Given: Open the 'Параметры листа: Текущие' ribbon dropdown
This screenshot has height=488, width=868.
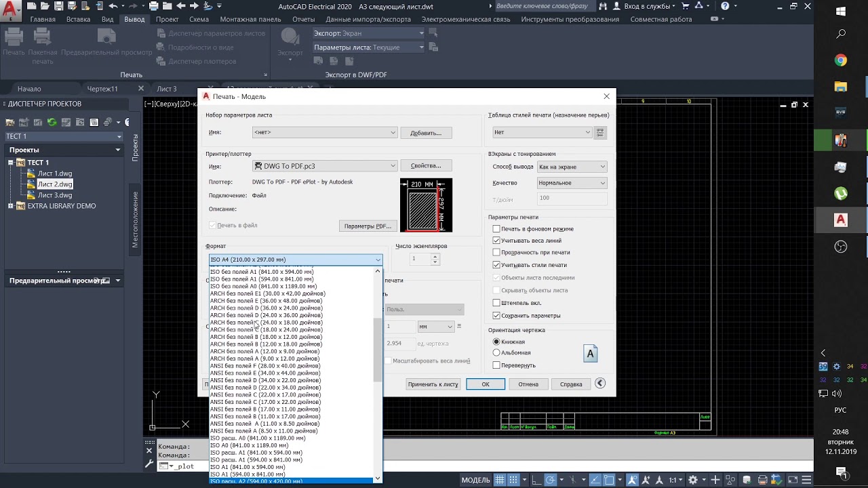Looking at the screenshot, I should click(369, 47).
